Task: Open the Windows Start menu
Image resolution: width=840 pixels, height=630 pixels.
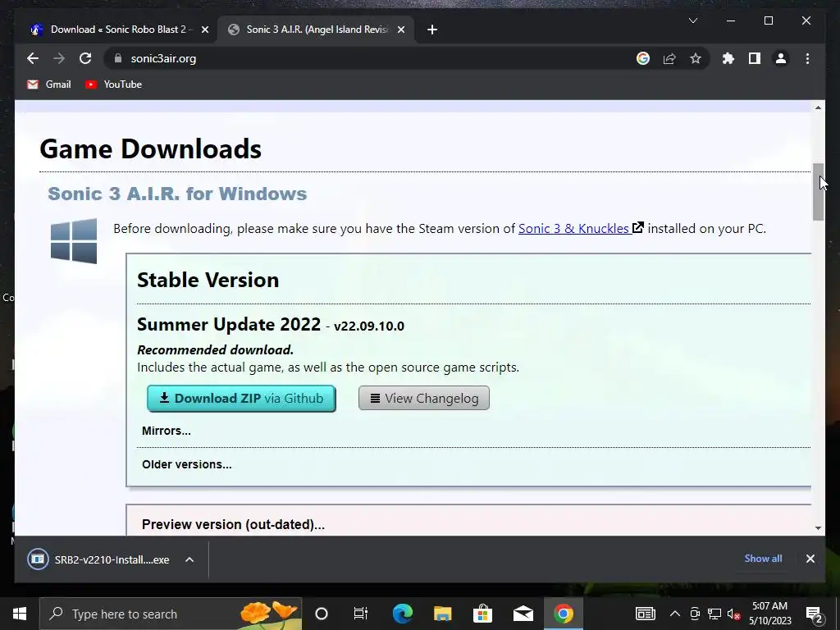Action: [20, 614]
